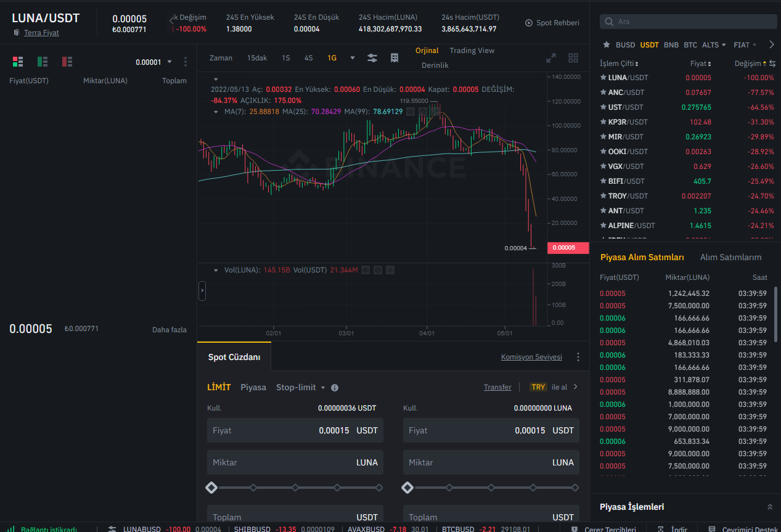Open multi-chart grid layout

pyautogui.click(x=573, y=58)
